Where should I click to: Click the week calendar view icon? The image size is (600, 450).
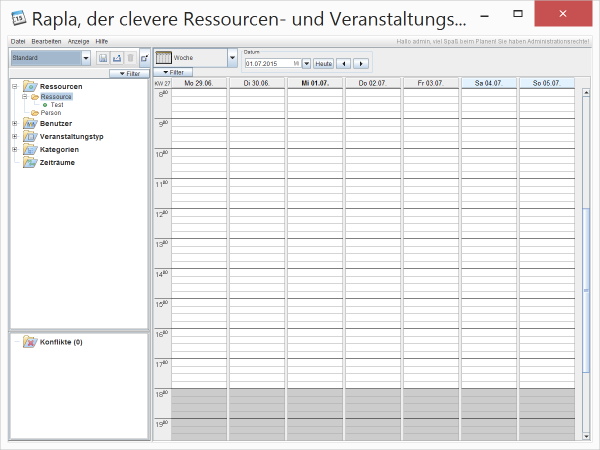(163, 58)
